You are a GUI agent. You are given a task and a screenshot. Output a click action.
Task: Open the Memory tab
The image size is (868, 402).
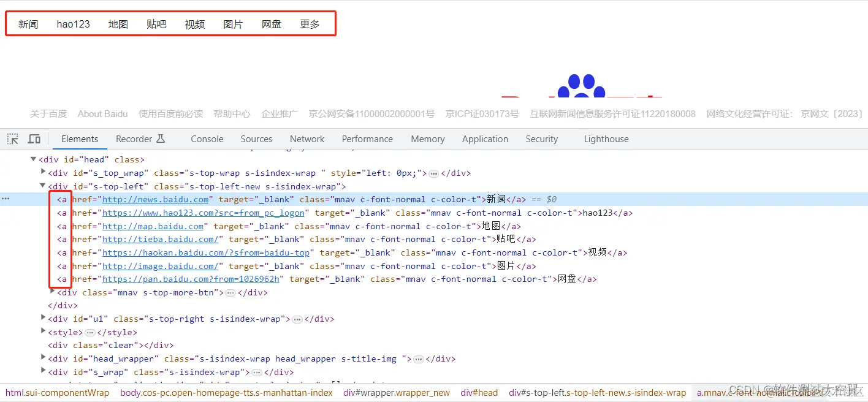tap(428, 139)
